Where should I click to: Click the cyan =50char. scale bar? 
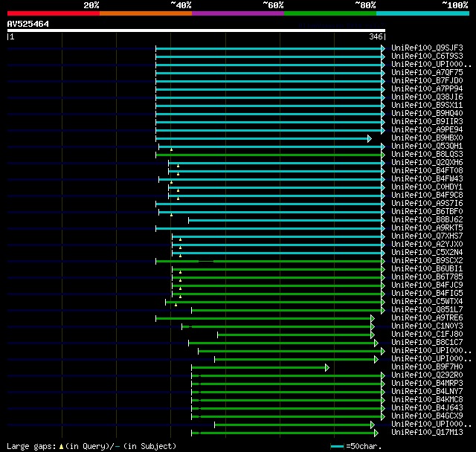click(337, 447)
